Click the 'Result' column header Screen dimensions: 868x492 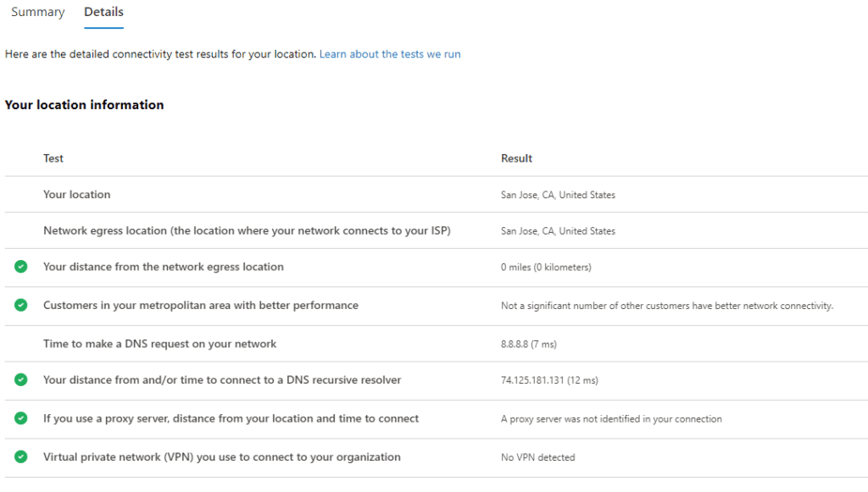click(x=516, y=158)
